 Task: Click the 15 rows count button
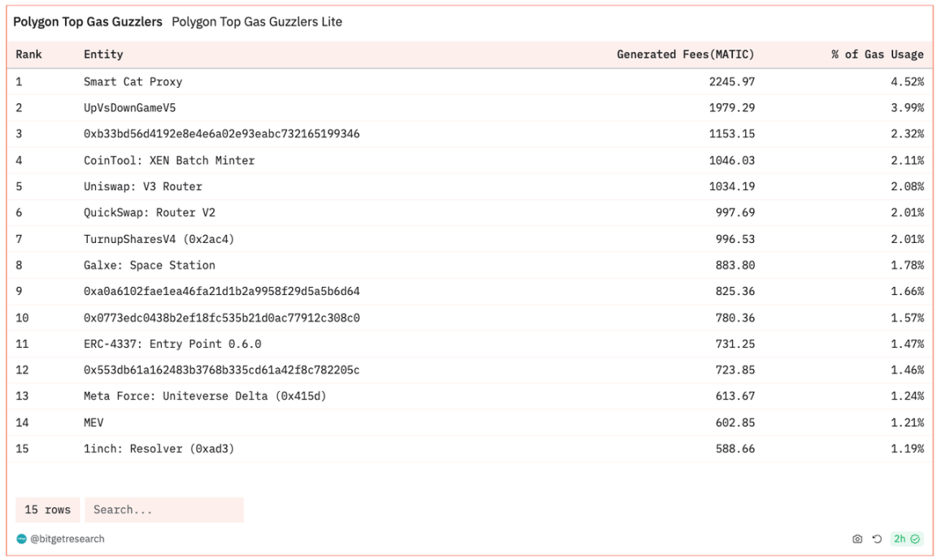47,510
